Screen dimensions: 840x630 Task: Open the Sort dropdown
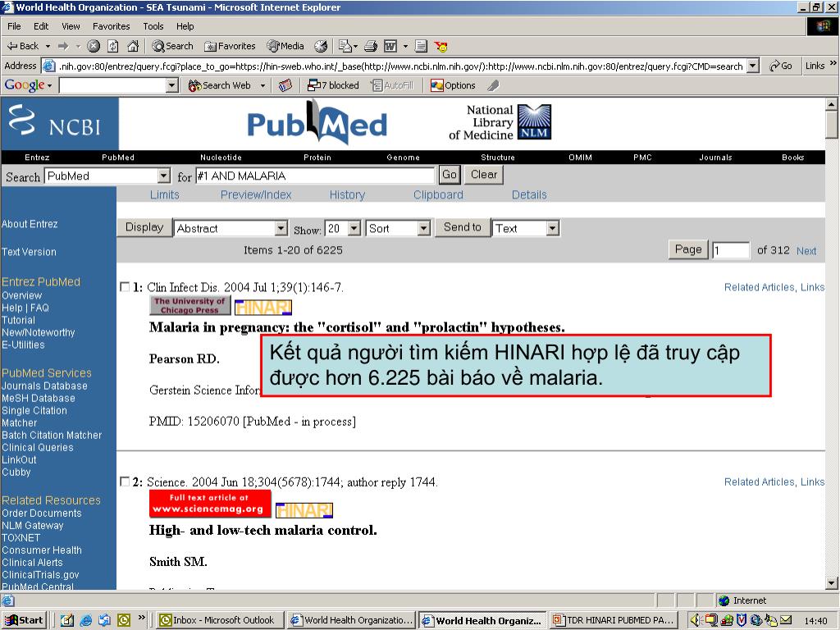(424, 228)
